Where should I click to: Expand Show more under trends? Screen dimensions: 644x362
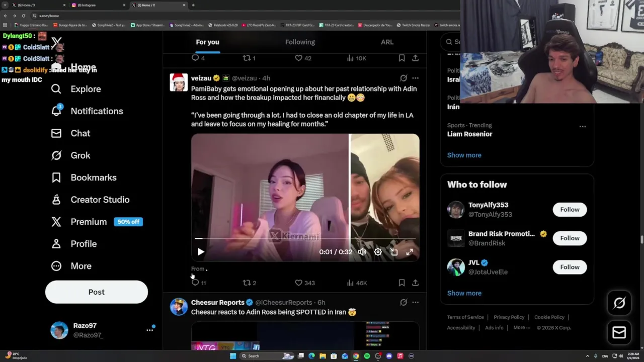pyautogui.click(x=464, y=155)
